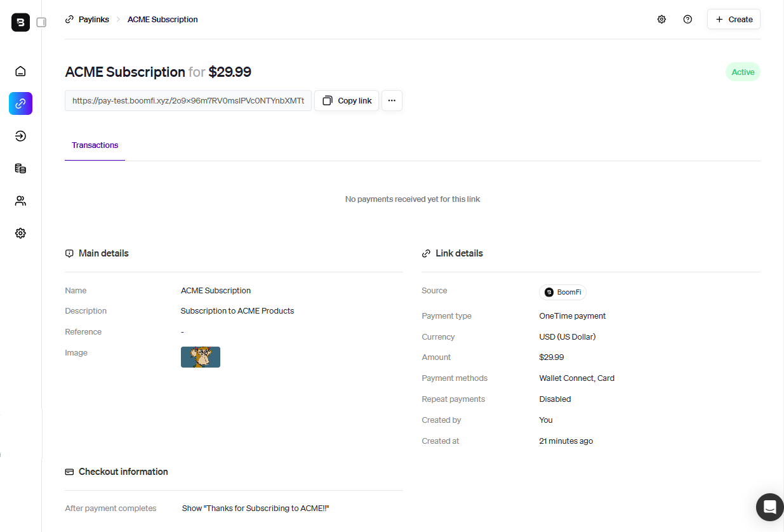
Task: Click the 'Source' label
Action: click(x=434, y=291)
